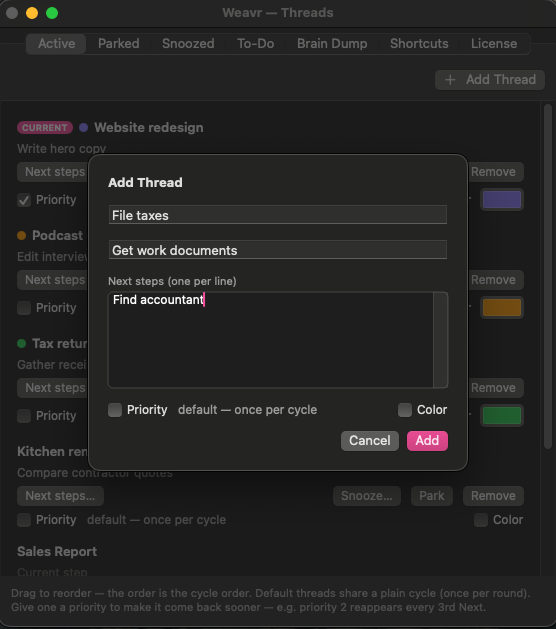Open Next steps for Kitchen renovation
556x629 pixels.
point(60,496)
